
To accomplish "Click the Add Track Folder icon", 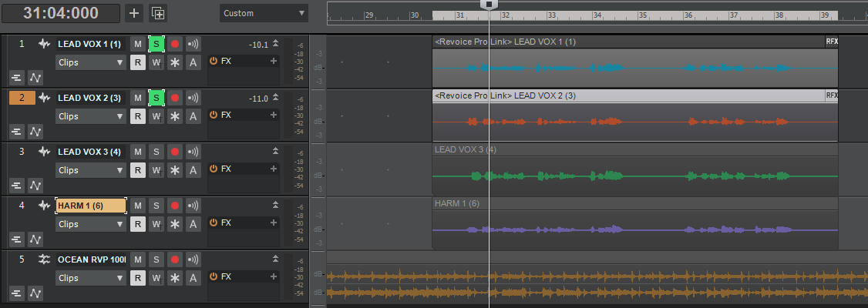I will (x=158, y=13).
